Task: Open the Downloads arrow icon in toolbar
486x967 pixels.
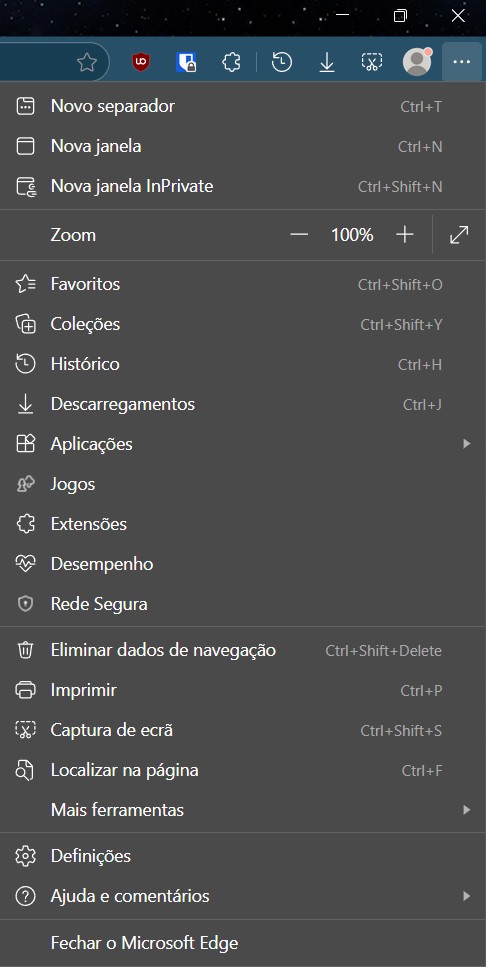Action: 327,62
